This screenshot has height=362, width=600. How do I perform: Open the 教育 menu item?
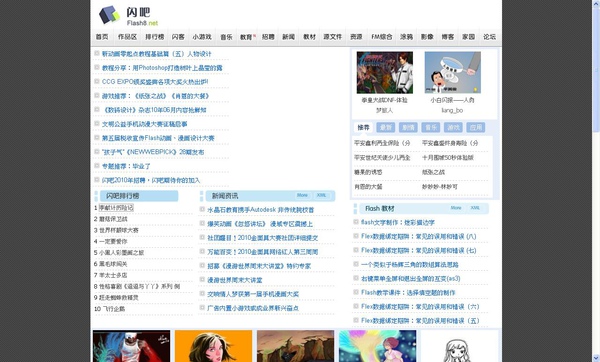(x=246, y=37)
